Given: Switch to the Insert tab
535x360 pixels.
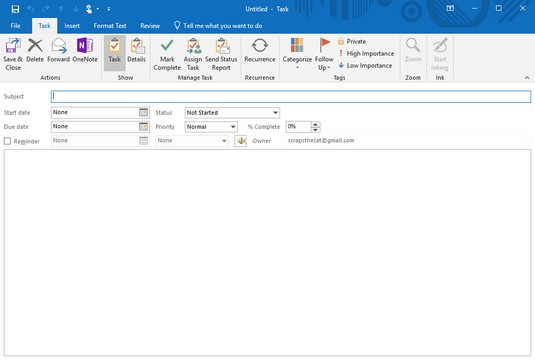Looking at the screenshot, I should tap(72, 26).
